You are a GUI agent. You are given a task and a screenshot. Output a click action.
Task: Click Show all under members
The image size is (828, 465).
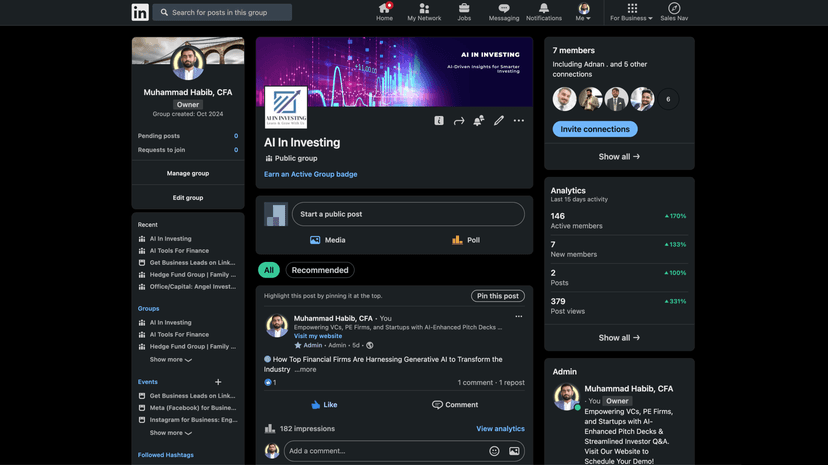619,157
